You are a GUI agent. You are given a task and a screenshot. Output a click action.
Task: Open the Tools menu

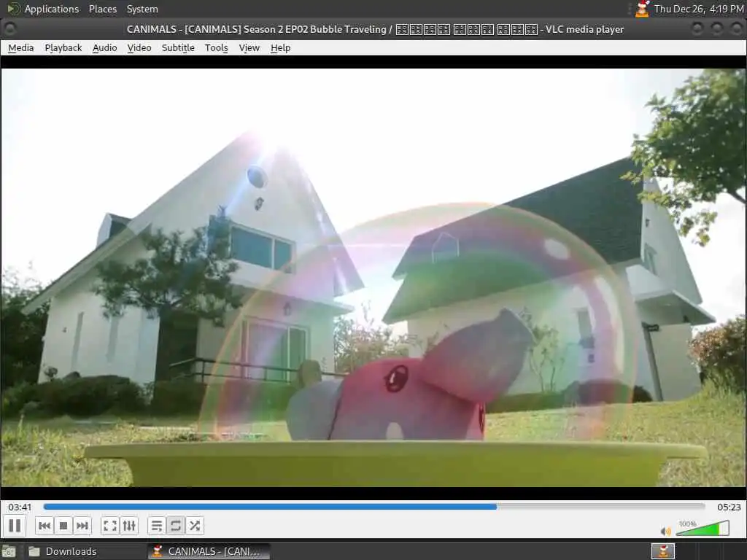pos(216,47)
